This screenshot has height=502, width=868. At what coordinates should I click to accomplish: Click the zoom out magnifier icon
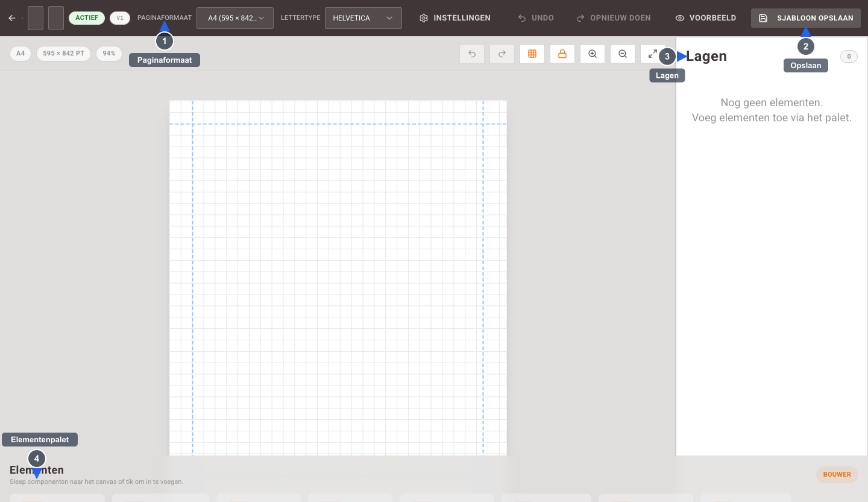(623, 54)
